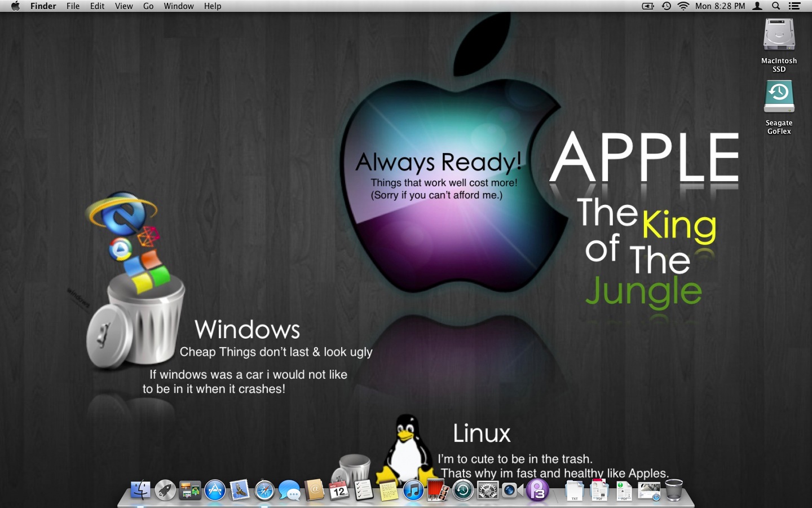Select Seagate GoFlex backup drive icon
This screenshot has height=508, width=812.
pyautogui.click(x=779, y=97)
